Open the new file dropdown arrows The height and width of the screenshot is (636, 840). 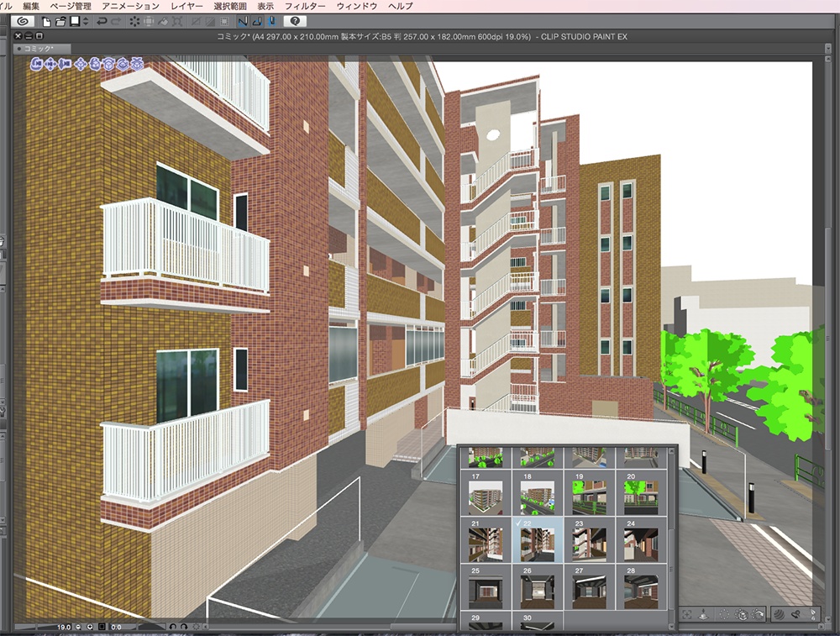pos(86,23)
